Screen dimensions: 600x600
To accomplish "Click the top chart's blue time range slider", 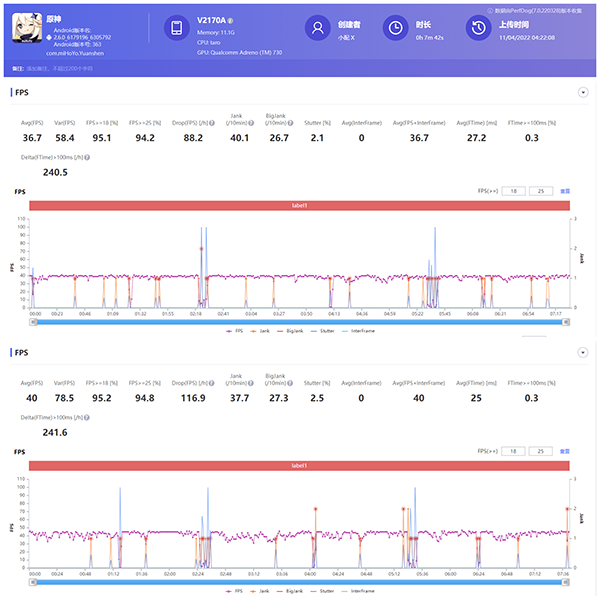I will (298, 321).
